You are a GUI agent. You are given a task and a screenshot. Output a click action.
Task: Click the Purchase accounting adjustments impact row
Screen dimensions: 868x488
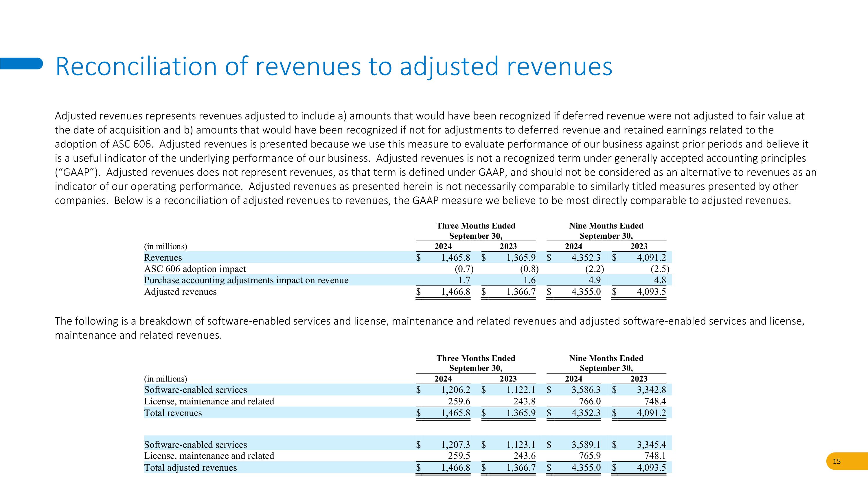246,280
